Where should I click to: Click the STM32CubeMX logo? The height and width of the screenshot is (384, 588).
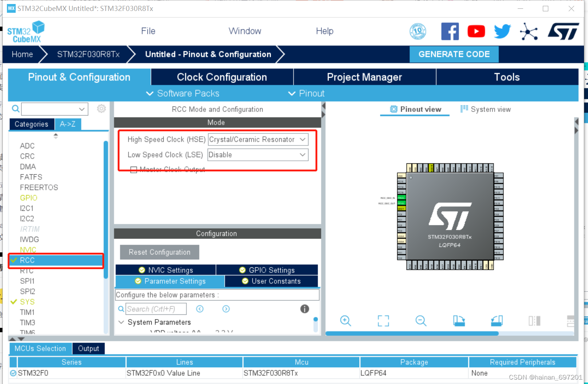point(26,32)
